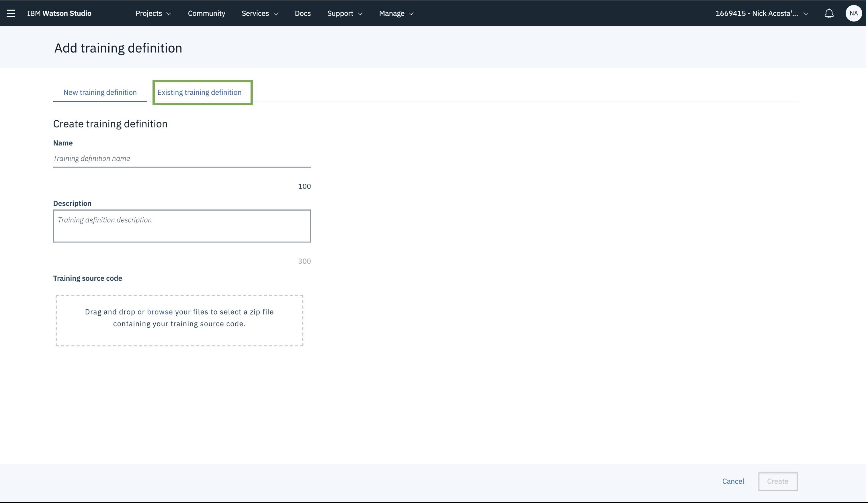
Task: Select the New training definition tab
Action: click(x=100, y=92)
